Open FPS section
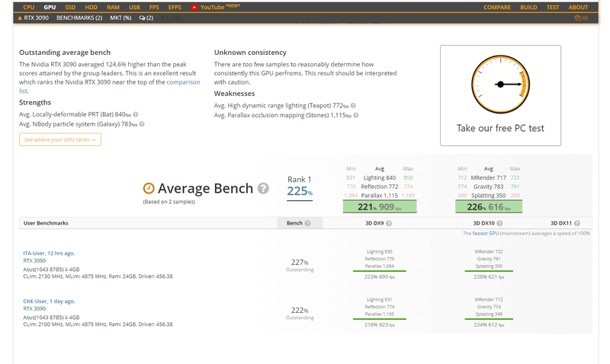This screenshot has height=364, width=610. tap(154, 7)
